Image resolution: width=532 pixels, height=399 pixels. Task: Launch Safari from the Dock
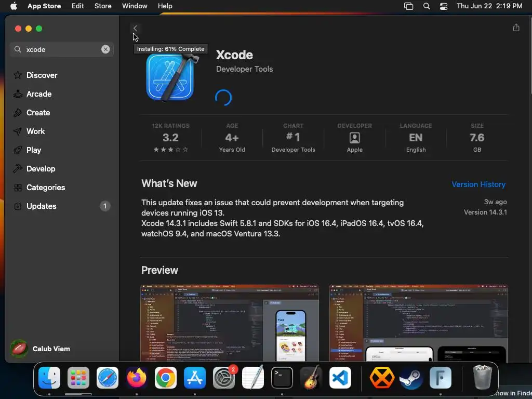coord(108,378)
